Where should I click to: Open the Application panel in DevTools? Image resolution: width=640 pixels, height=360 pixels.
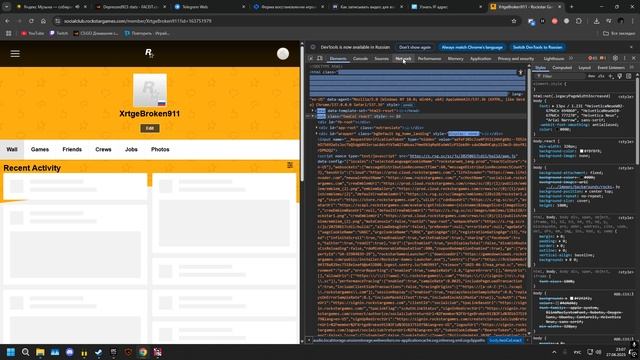pos(480,58)
